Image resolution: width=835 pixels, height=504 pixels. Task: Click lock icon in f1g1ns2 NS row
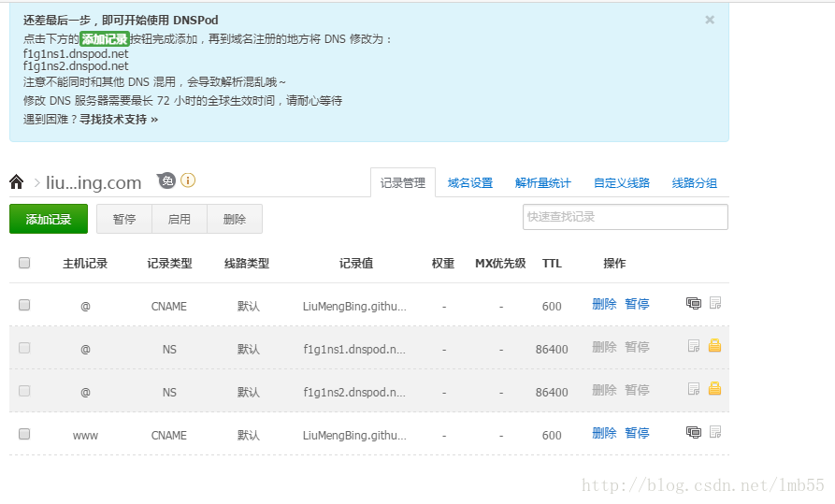(714, 389)
